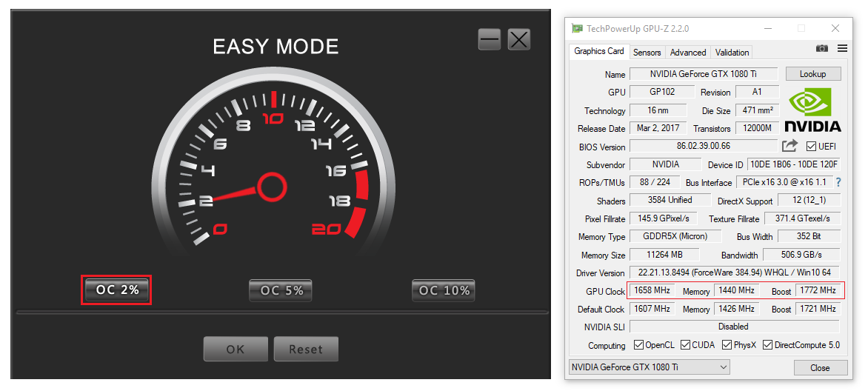868x391 pixels.
Task: Click the Name field NVIDIA GeForce GTX 1080 Ti
Action: click(704, 73)
